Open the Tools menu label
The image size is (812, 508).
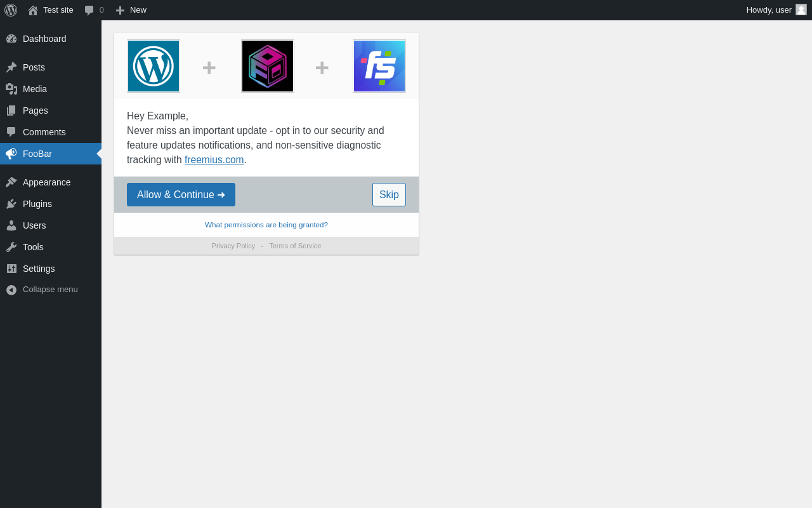(x=33, y=247)
